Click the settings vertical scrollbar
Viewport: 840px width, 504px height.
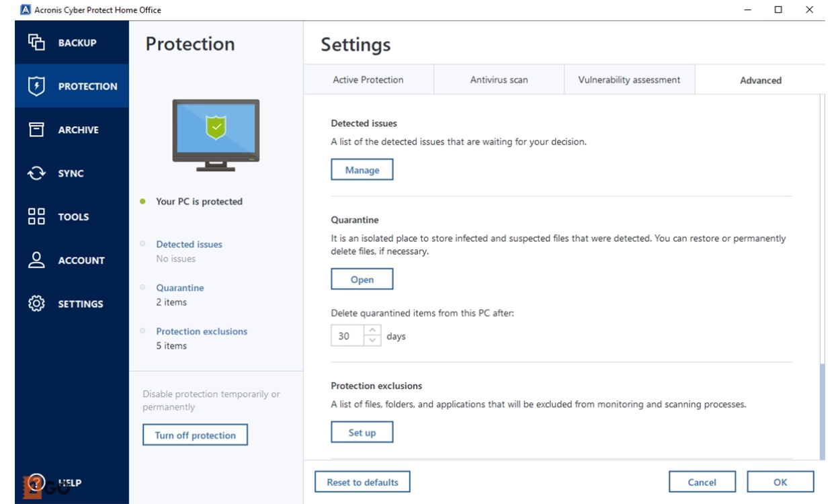(x=823, y=410)
